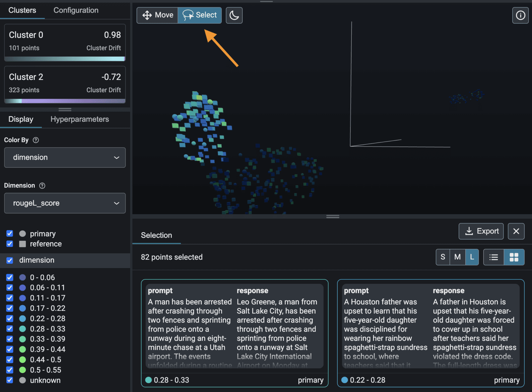Toggle dark mode moon icon

(x=234, y=15)
